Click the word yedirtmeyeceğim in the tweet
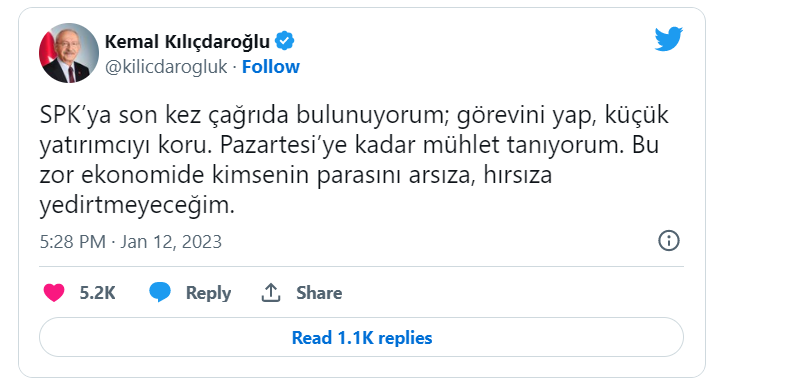This screenshot has width=794, height=389. pyautogui.click(x=137, y=206)
